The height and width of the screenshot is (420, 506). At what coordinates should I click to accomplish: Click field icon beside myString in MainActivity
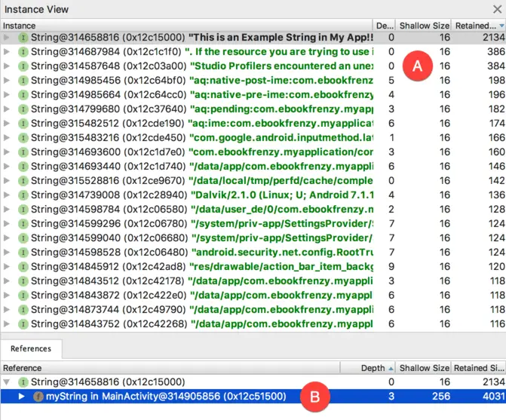(38, 397)
